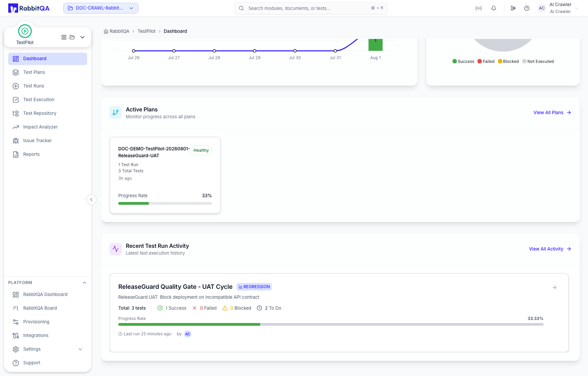Click the Provisioning sliders icon
Image resolution: width=588 pixels, height=376 pixels.
[16, 322]
